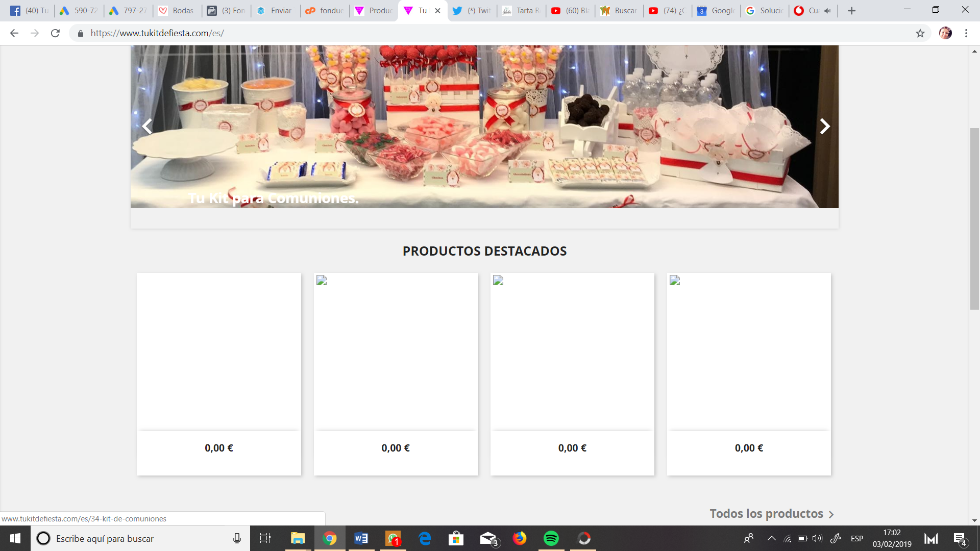Image resolution: width=980 pixels, height=551 pixels.
Task: Click the Windows search microphone icon
Action: coord(237,538)
